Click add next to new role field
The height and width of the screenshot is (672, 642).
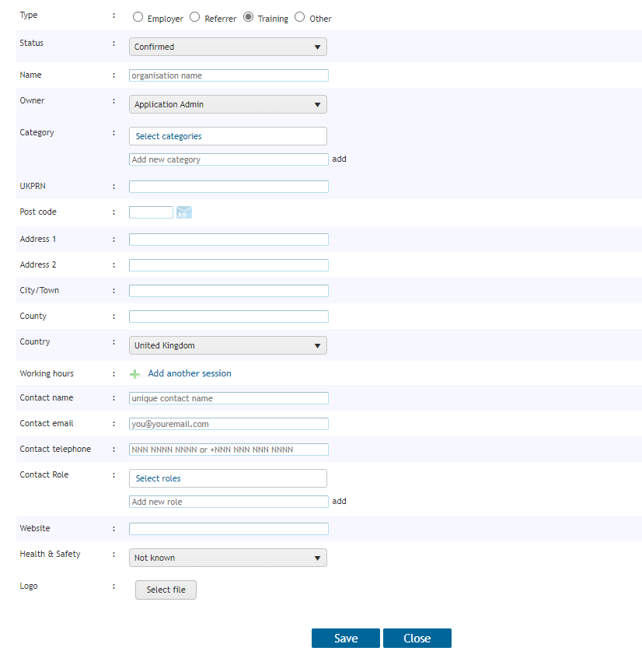coord(339,501)
